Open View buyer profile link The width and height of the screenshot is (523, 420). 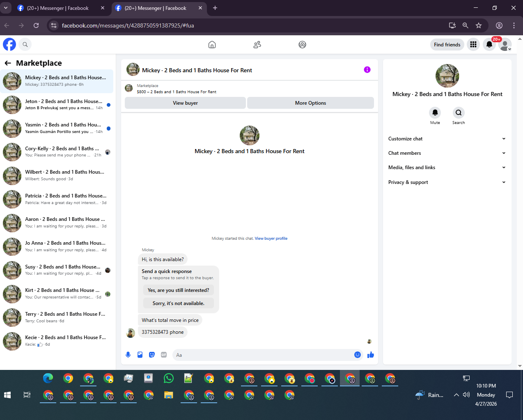click(x=271, y=239)
